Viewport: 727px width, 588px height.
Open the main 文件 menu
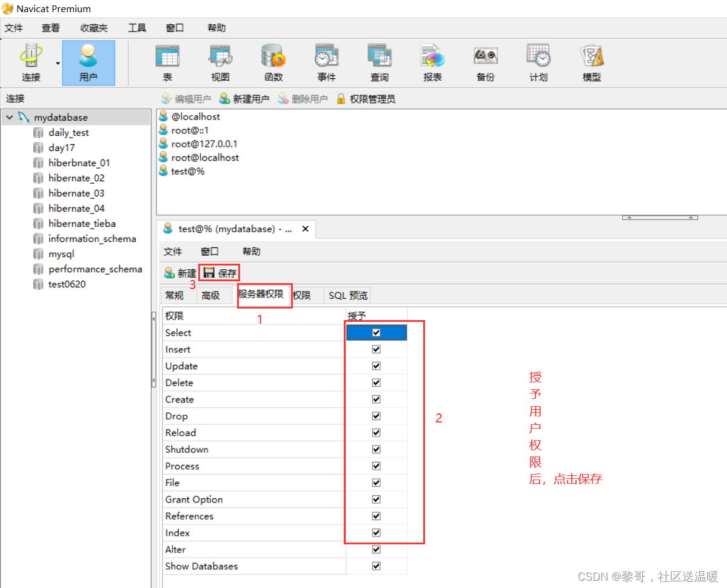point(14,28)
